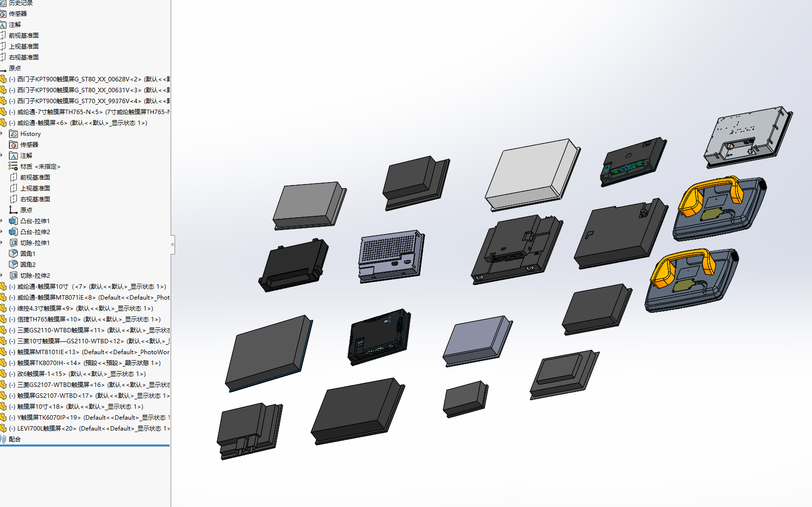This screenshot has width=812, height=507.
Task: Click the 信捷TH765触摸屏<10> component icon
Action: coord(3,319)
